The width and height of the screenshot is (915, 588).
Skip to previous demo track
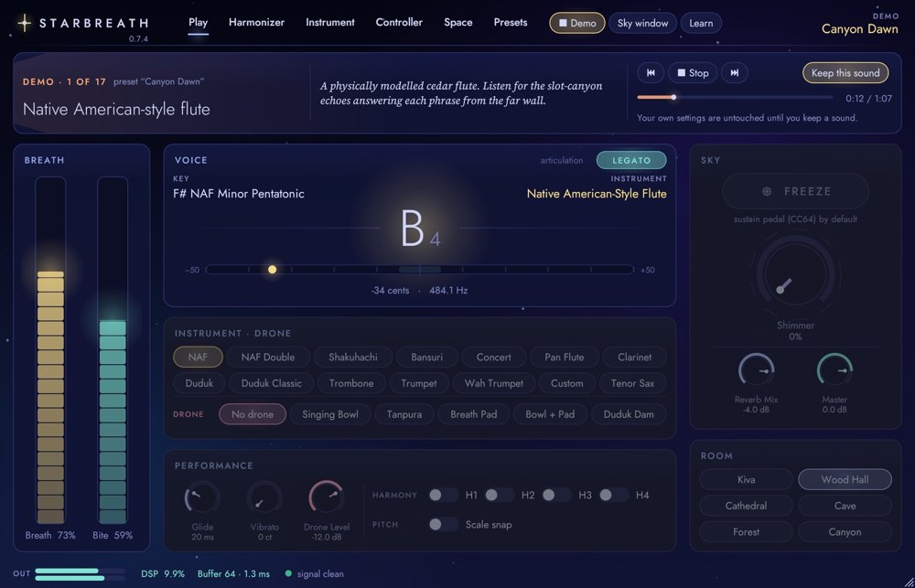tap(651, 73)
